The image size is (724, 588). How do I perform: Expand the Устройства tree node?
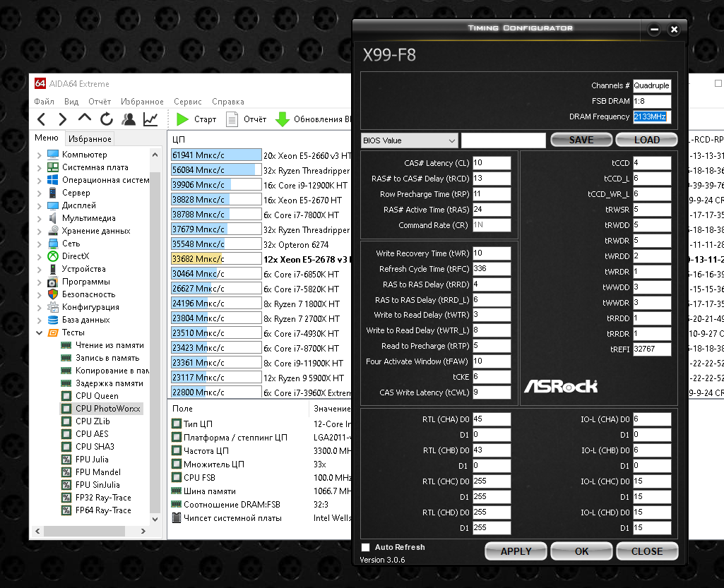point(40,269)
